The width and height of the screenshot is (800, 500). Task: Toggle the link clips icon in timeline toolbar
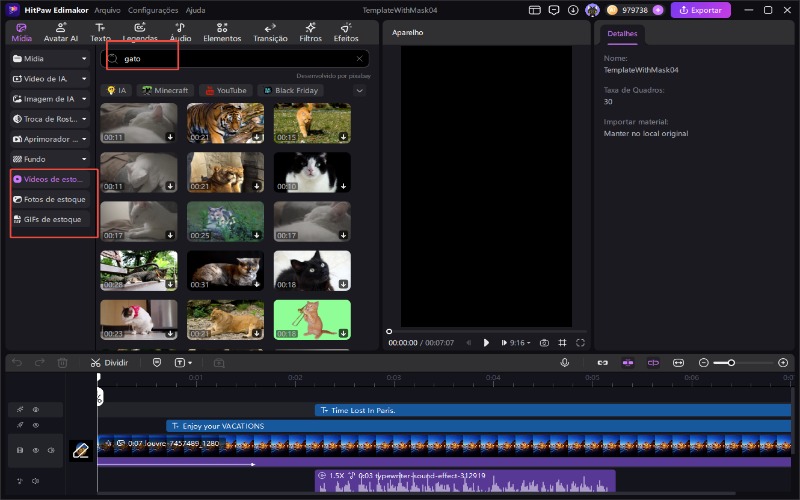603,363
